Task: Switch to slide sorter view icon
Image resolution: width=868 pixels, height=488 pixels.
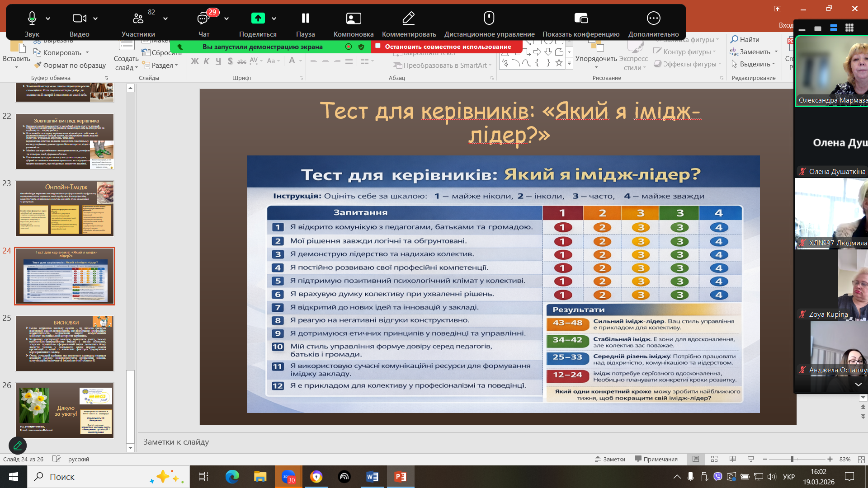Action: coord(714,459)
